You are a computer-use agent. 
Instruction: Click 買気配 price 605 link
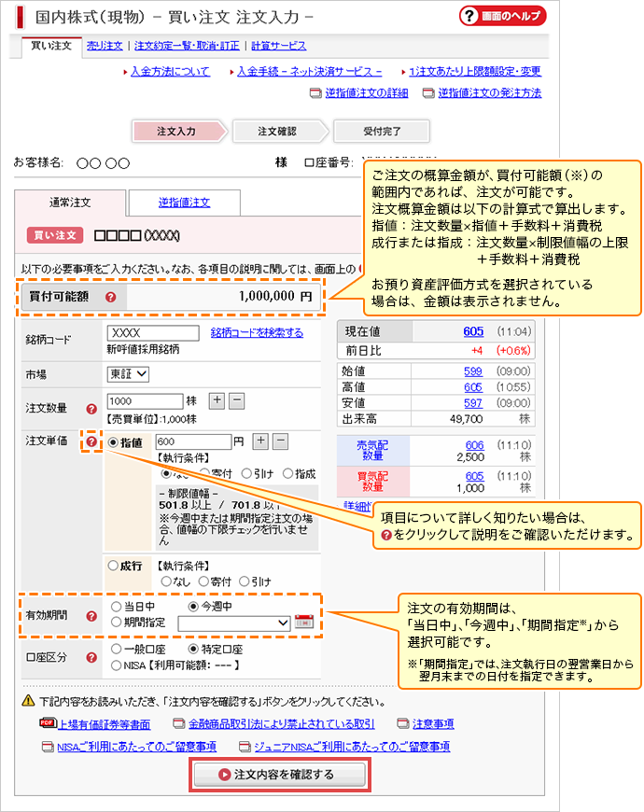(x=474, y=476)
